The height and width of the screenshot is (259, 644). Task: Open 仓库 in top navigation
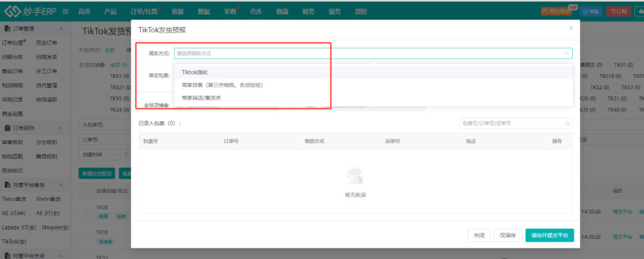coord(255,11)
